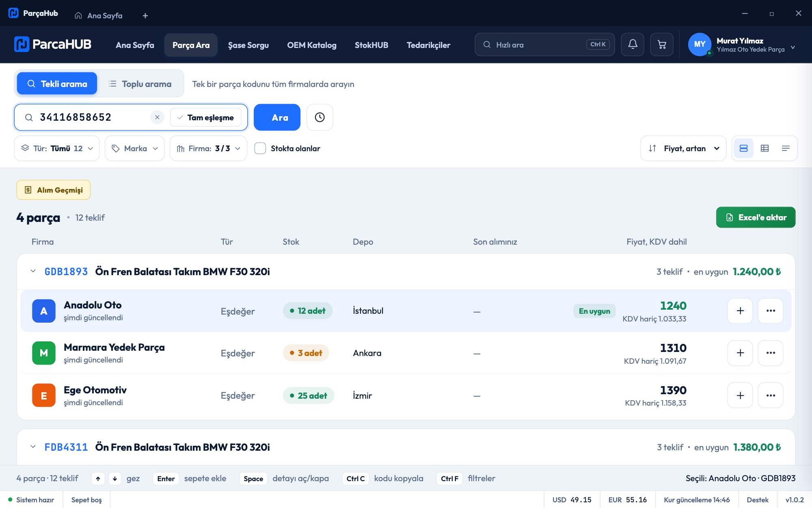
Task: Open a new tab with plus icon
Action: [145, 15]
